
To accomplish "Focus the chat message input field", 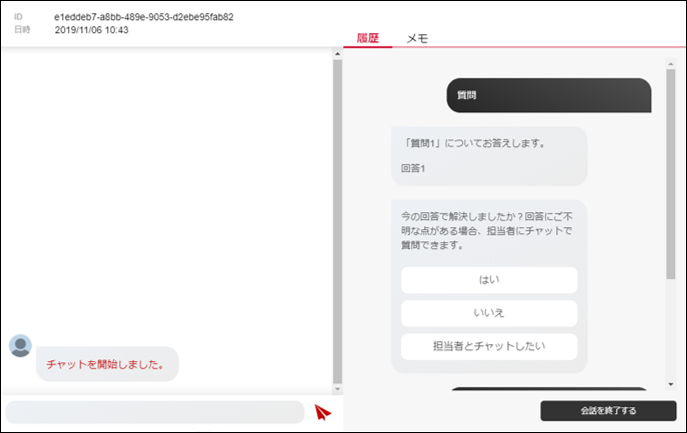I will (155, 411).
